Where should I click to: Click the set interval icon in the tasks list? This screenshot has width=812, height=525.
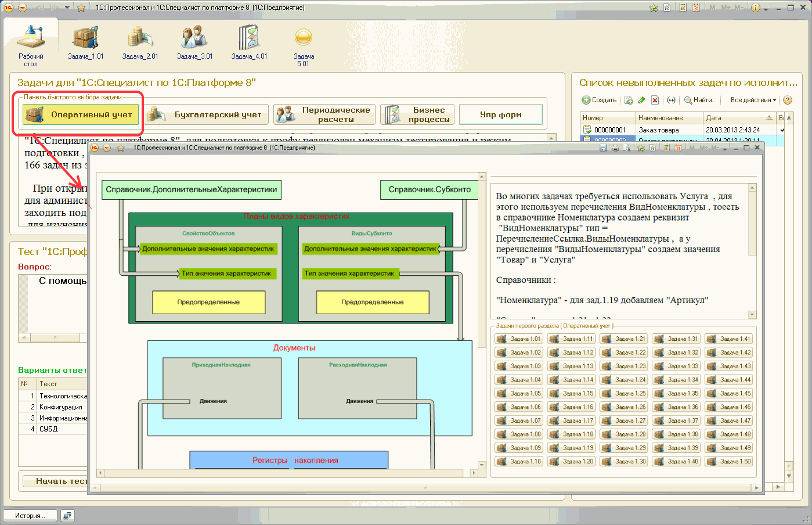(x=671, y=100)
